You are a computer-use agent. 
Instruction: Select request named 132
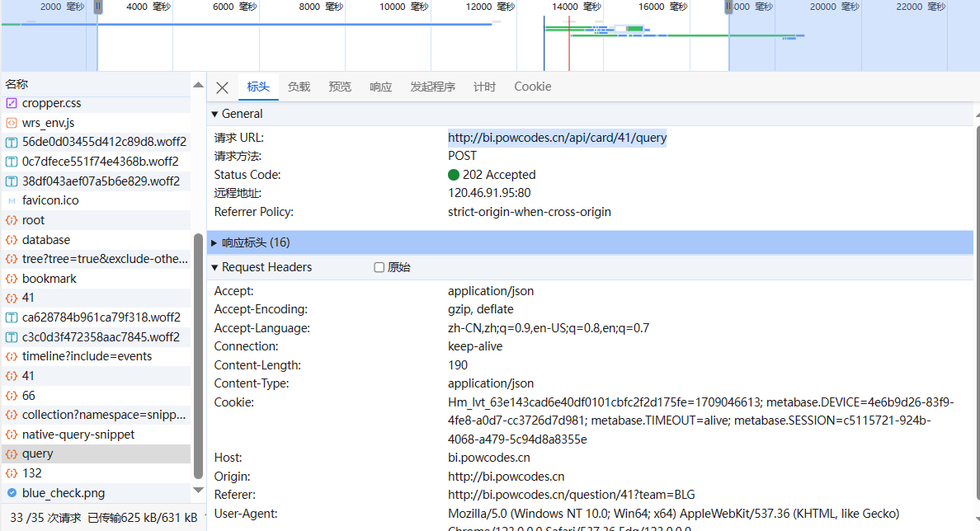tap(97, 473)
